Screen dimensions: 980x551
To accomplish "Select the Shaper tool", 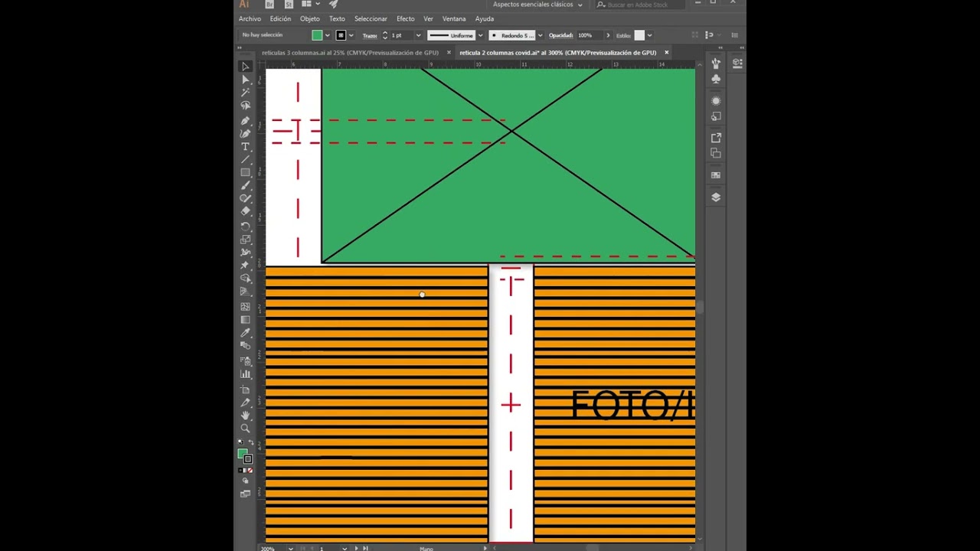I will [x=245, y=198].
